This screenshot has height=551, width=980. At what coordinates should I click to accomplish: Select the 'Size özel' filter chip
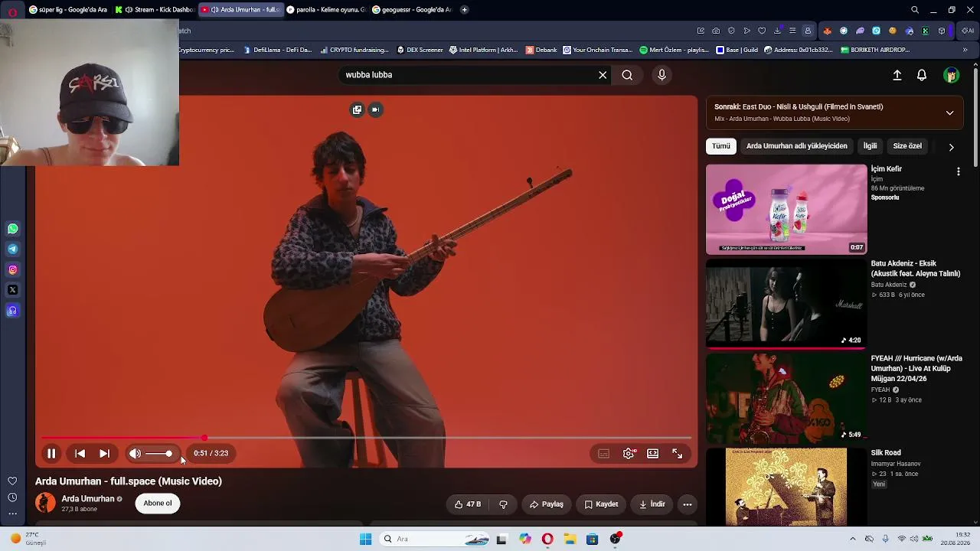click(907, 146)
